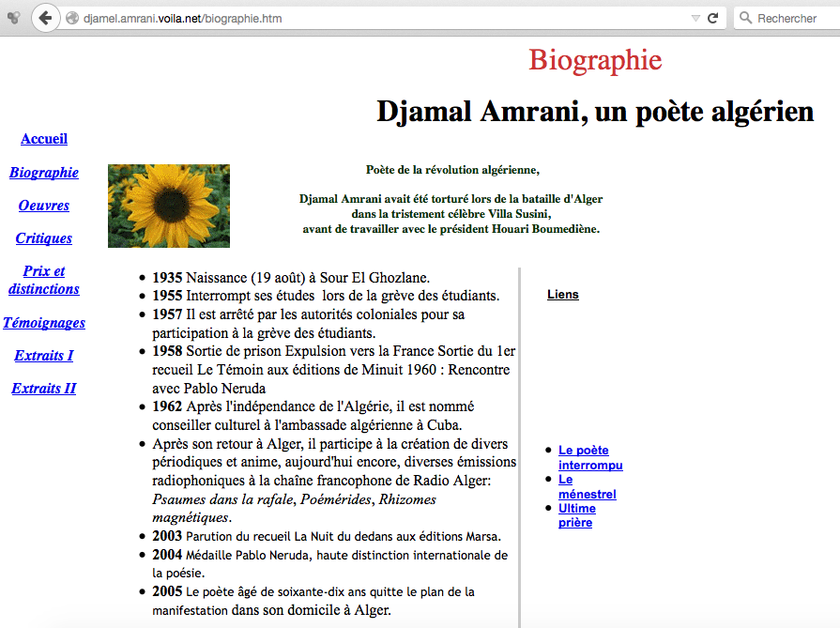The height and width of the screenshot is (628, 840).
Task: Open Ultime prière link
Action: click(577, 515)
